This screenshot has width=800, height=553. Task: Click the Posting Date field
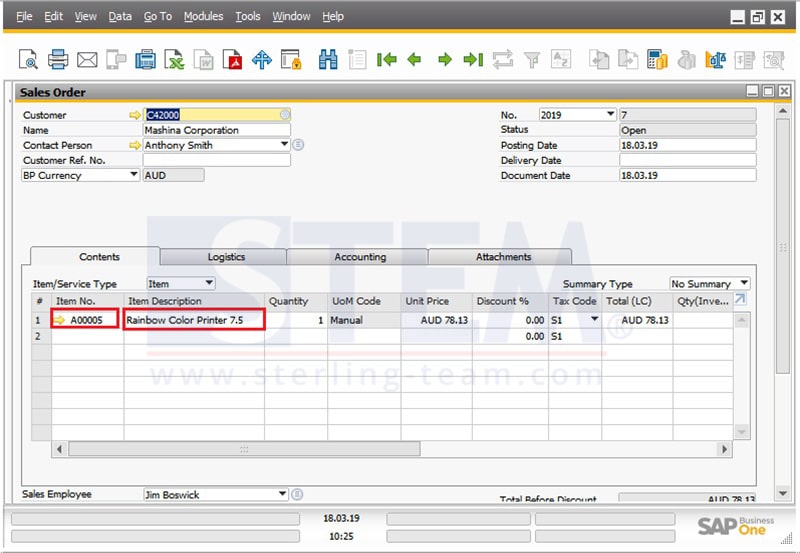pyautogui.click(x=687, y=145)
